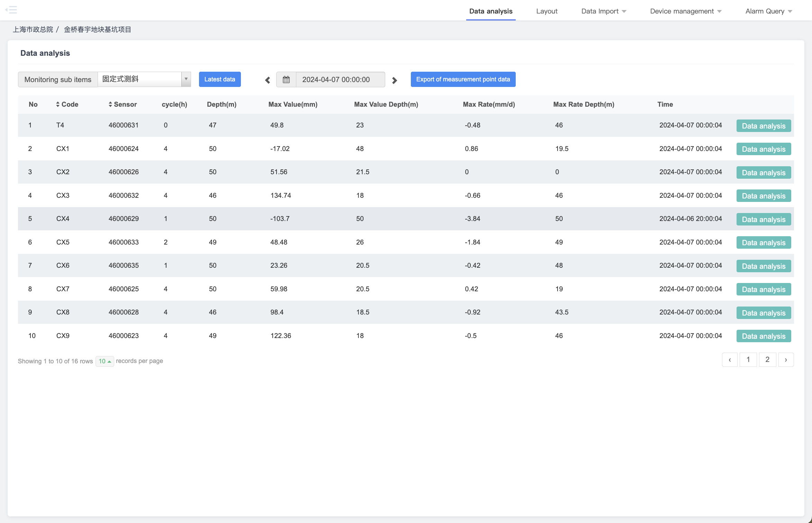Go to previous date arrow
Screen dimensions: 812x523
[268, 80]
